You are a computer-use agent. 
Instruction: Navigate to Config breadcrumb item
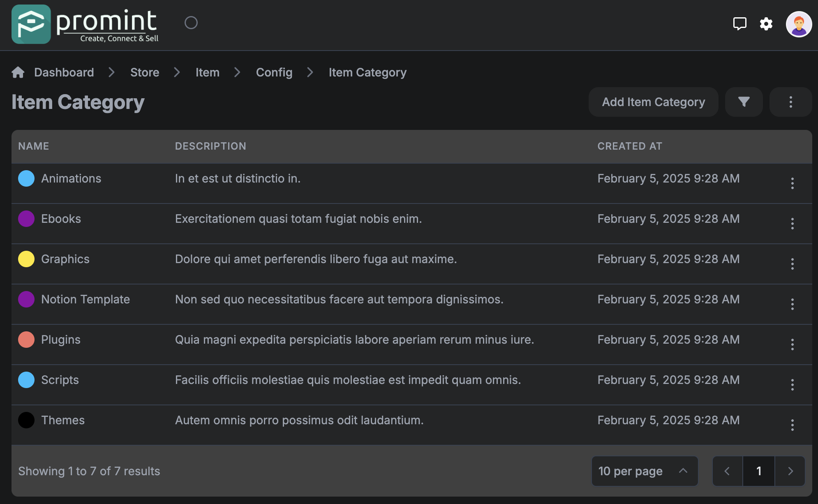pos(274,72)
